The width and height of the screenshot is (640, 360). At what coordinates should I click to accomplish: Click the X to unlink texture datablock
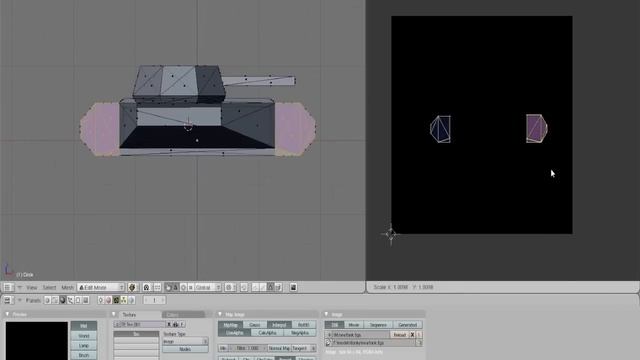(169, 324)
